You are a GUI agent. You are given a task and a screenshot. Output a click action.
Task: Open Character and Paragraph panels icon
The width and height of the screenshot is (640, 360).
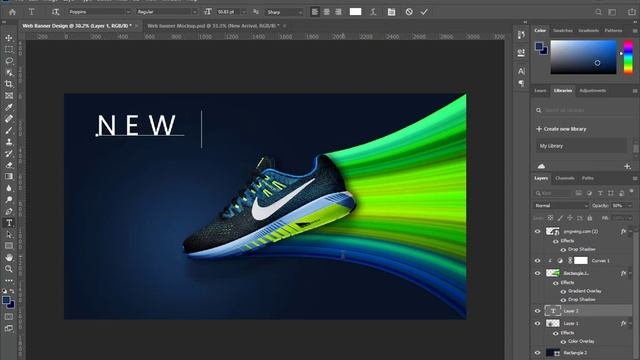click(x=391, y=12)
